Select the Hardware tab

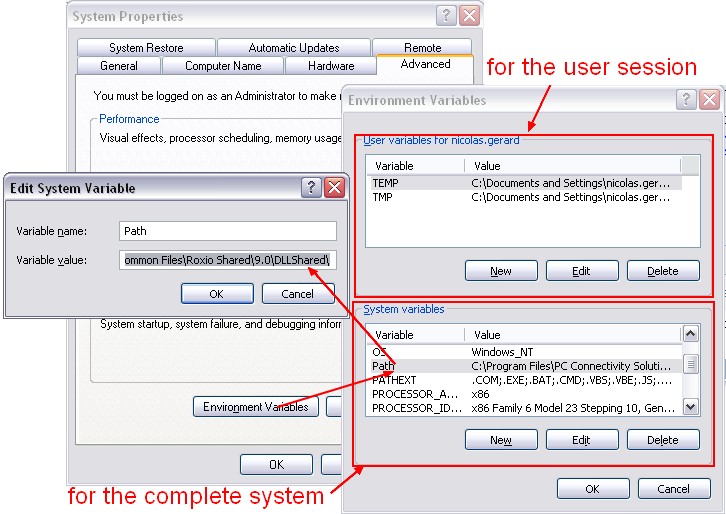330,66
